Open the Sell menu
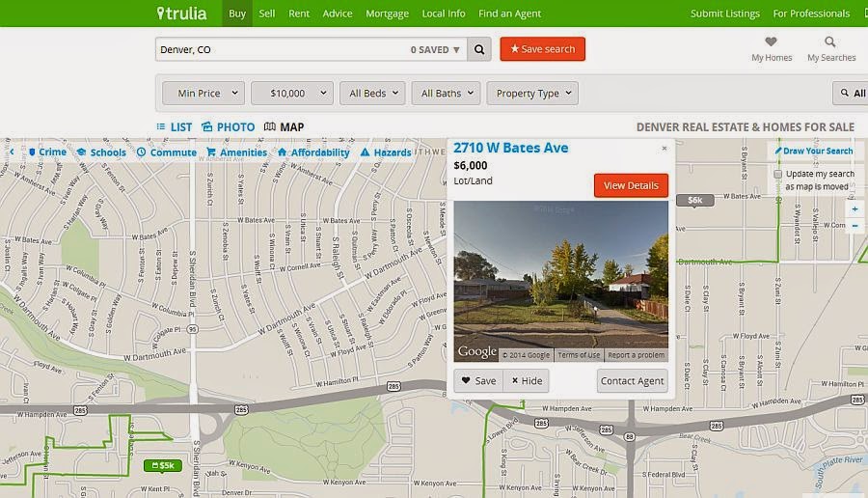This screenshot has height=498, width=868. pos(267,14)
